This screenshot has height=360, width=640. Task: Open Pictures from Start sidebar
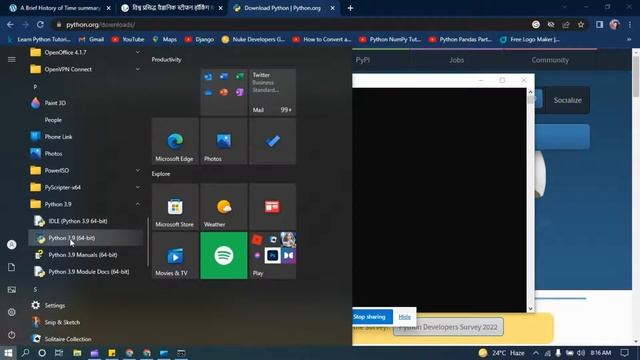tap(12, 289)
